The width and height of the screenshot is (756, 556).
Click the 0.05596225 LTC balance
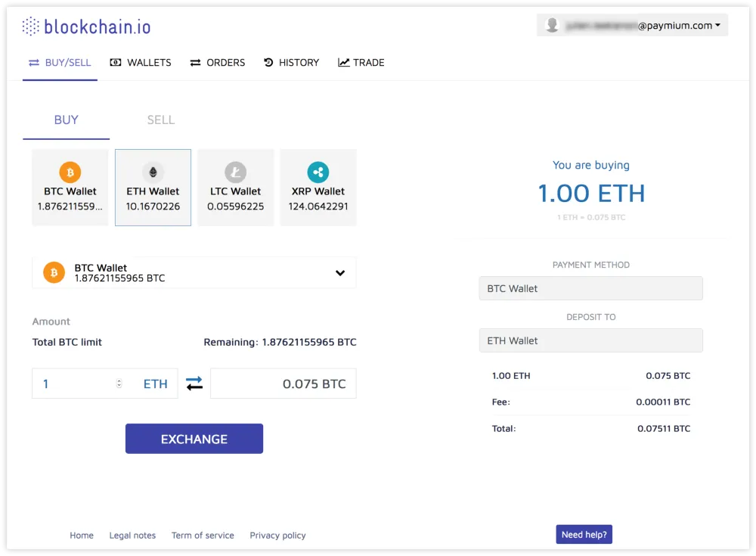[x=235, y=207]
